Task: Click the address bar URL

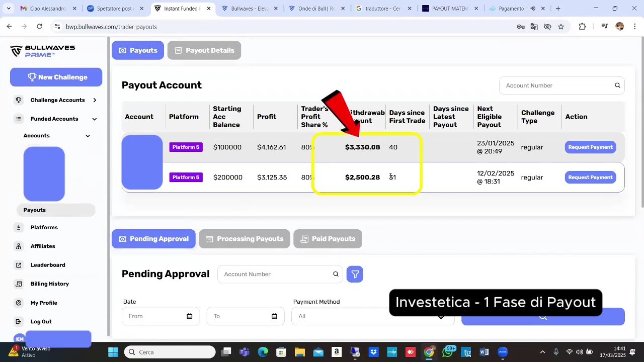Action: pos(111,27)
